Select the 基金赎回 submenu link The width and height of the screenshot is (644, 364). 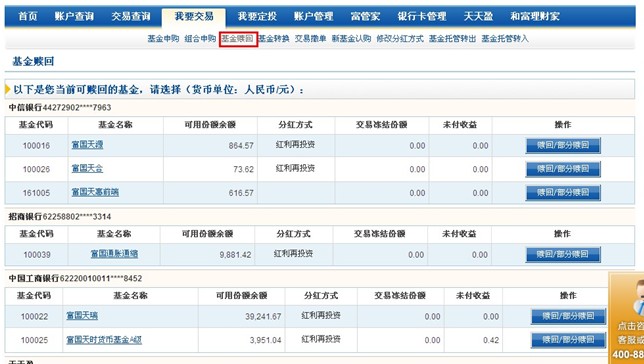coord(238,39)
